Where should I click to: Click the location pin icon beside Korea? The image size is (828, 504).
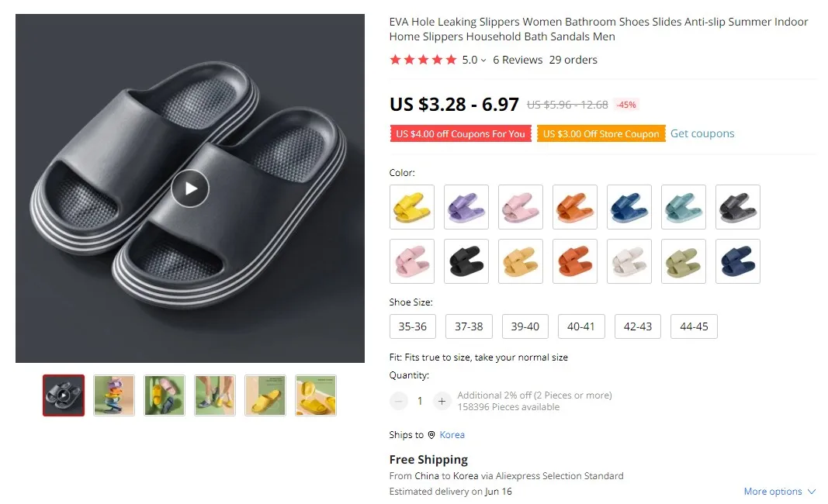pos(431,435)
